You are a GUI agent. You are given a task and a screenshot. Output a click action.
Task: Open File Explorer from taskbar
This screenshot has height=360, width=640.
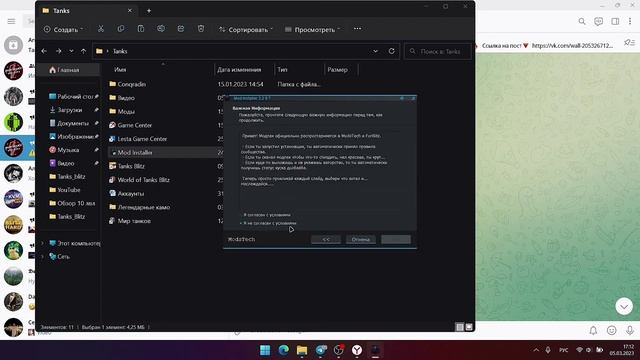(302, 350)
